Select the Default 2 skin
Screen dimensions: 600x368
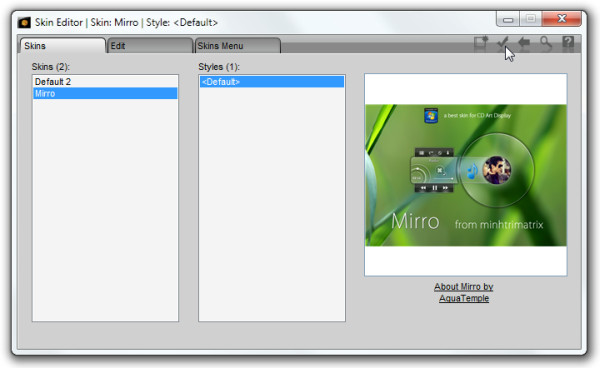(105, 81)
